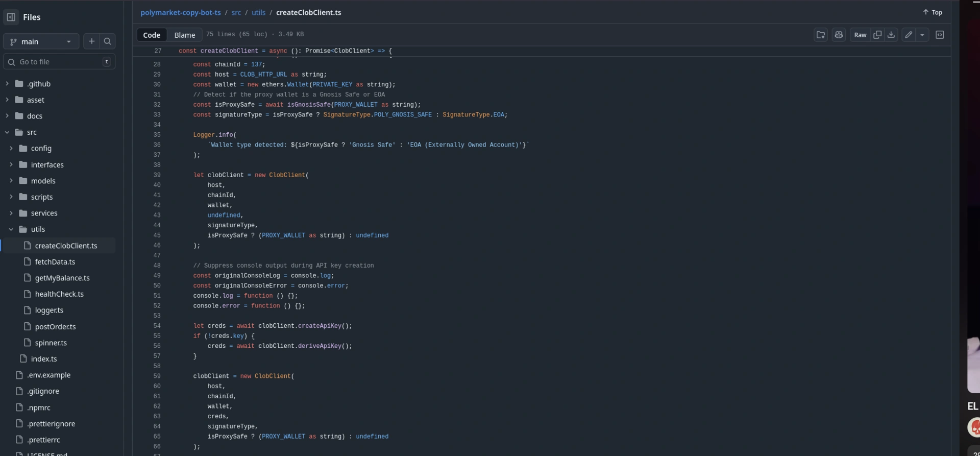Switch to the Blame tab
The image size is (980, 456).
point(185,35)
